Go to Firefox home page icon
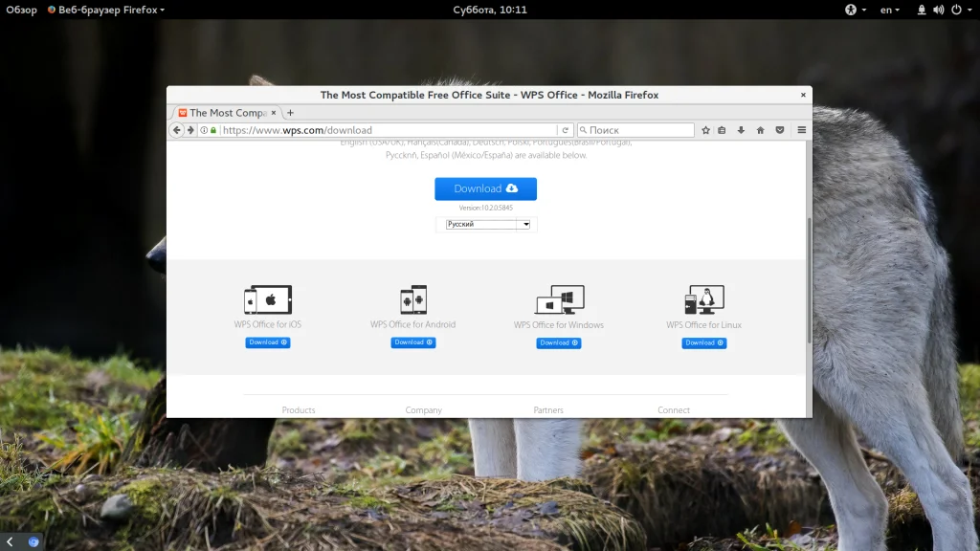This screenshot has width=980, height=551. [761, 130]
